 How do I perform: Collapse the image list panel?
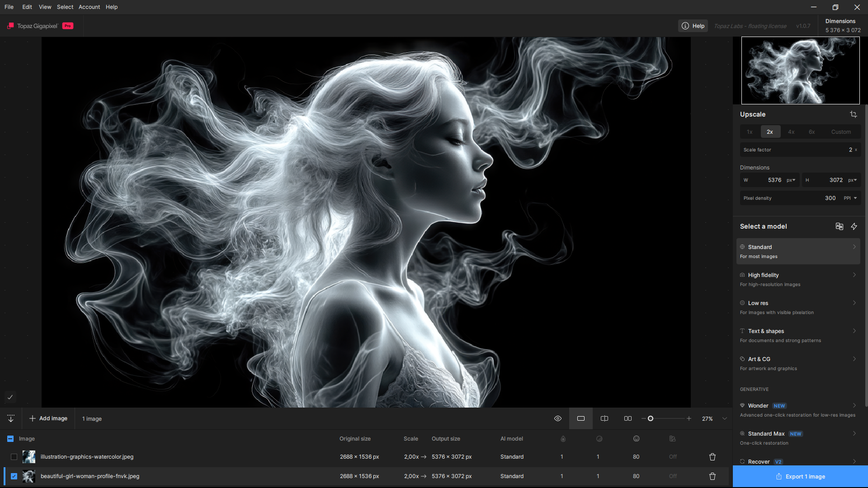[11, 418]
